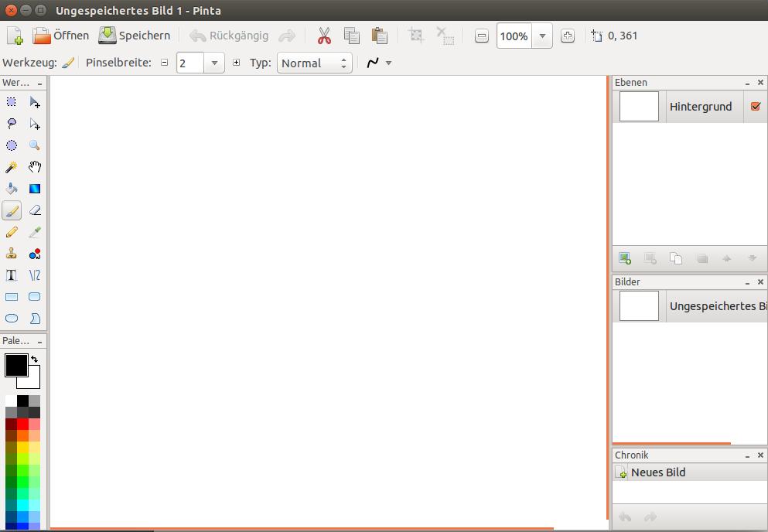
Task: Select the Paint Bucket tool
Action: point(12,189)
